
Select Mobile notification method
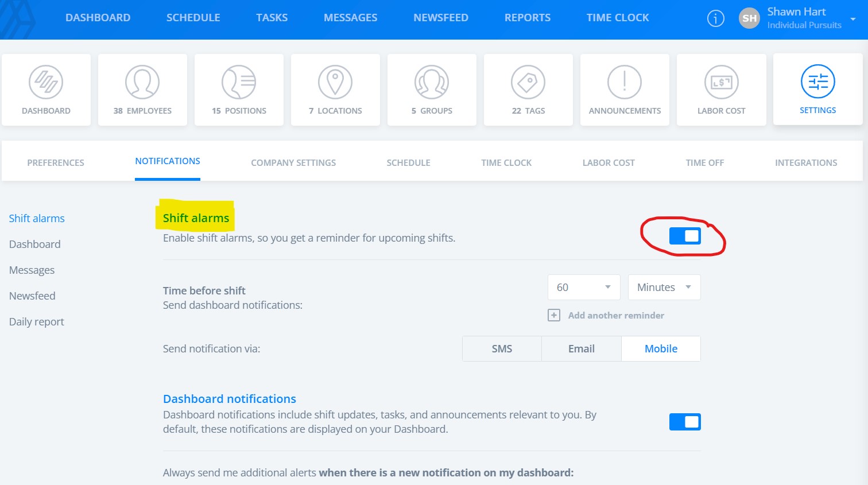click(661, 348)
